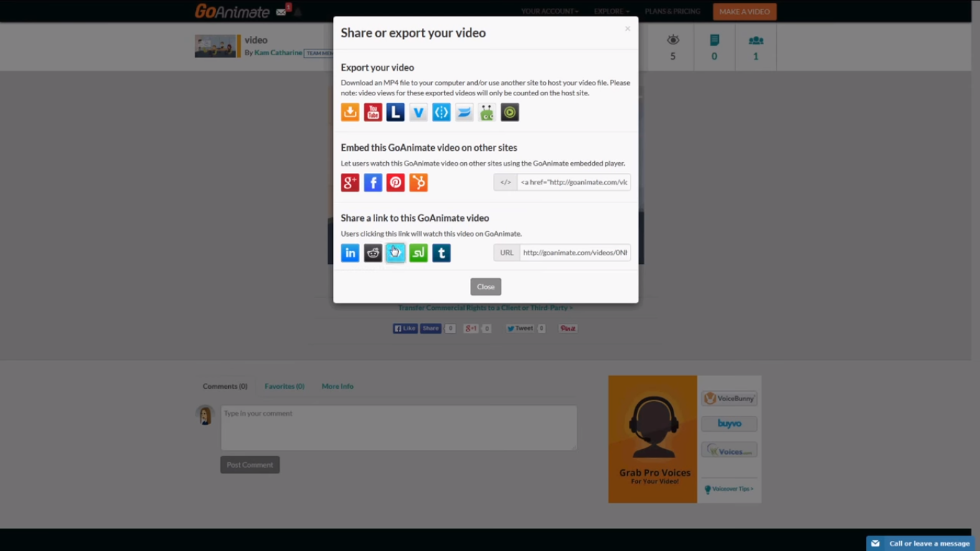Click the </> embed code button
Image resolution: width=980 pixels, height=551 pixels.
point(505,182)
